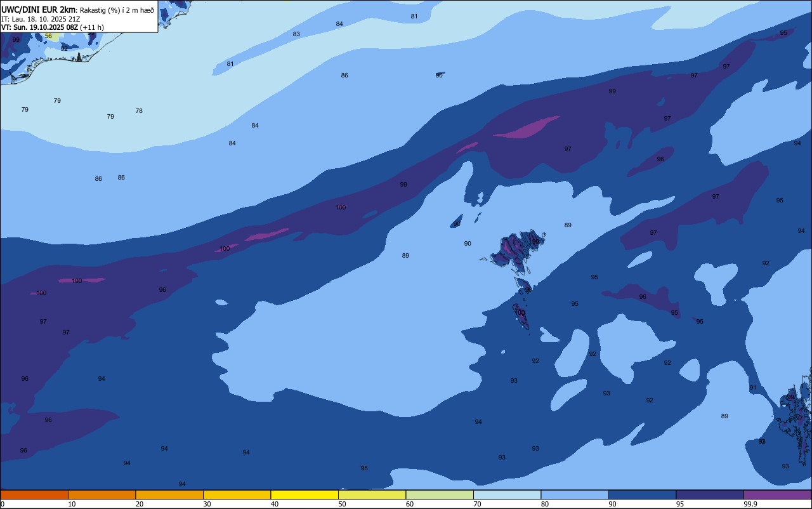
Task: Choose the pale yellow-green 50–60 legend swatch
Action: point(372,494)
